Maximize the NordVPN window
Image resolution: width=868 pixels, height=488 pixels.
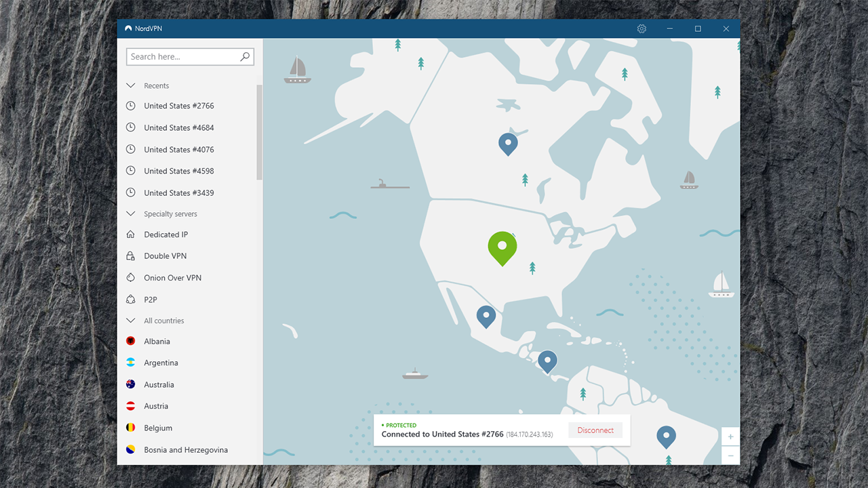tap(698, 28)
